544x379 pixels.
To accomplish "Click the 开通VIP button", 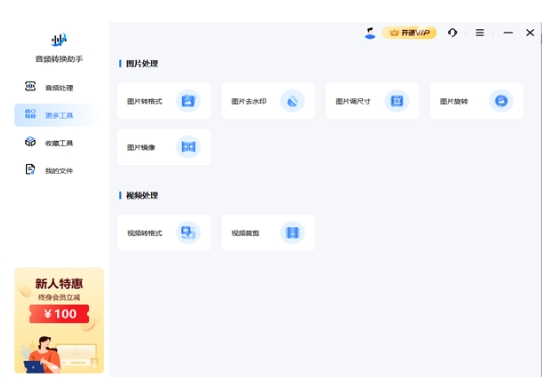I will tap(409, 33).
